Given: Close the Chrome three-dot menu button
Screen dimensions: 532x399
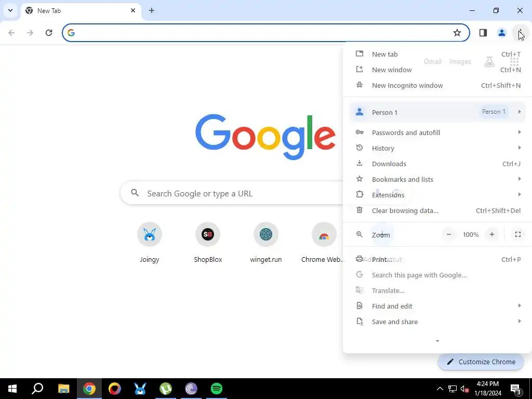Looking at the screenshot, I should pos(520,33).
